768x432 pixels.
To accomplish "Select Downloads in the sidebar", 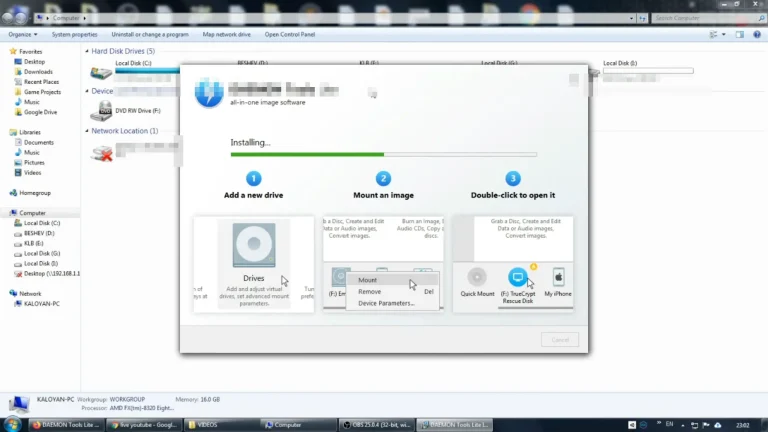I will [38, 72].
